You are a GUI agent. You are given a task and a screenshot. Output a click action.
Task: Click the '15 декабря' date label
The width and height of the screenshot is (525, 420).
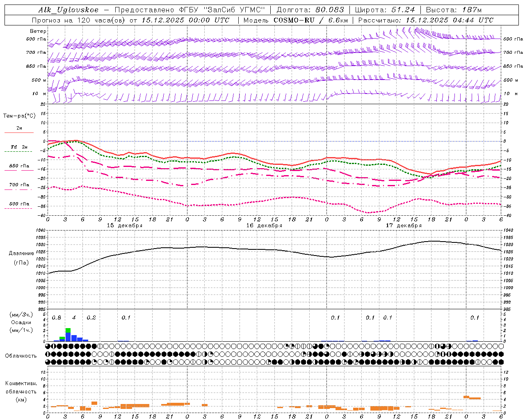(125, 226)
